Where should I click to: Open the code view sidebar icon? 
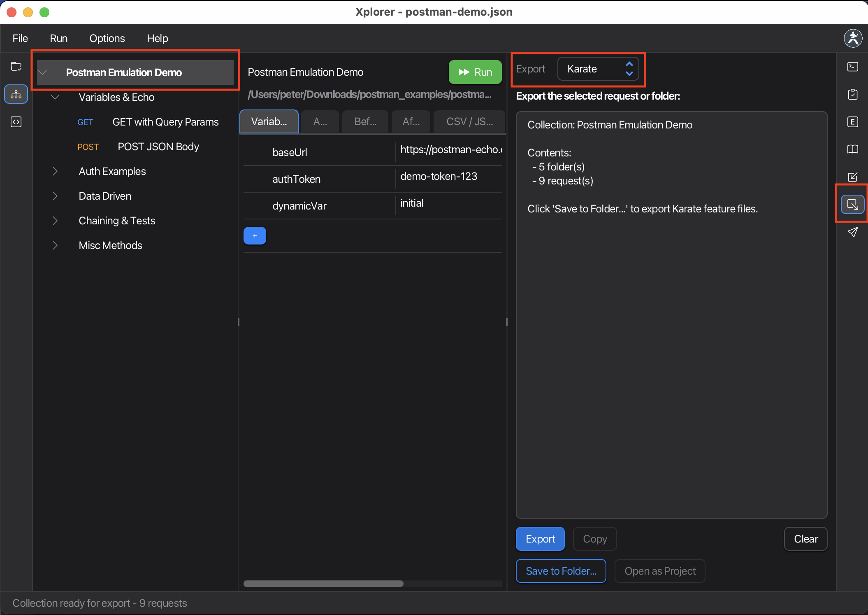click(x=16, y=122)
